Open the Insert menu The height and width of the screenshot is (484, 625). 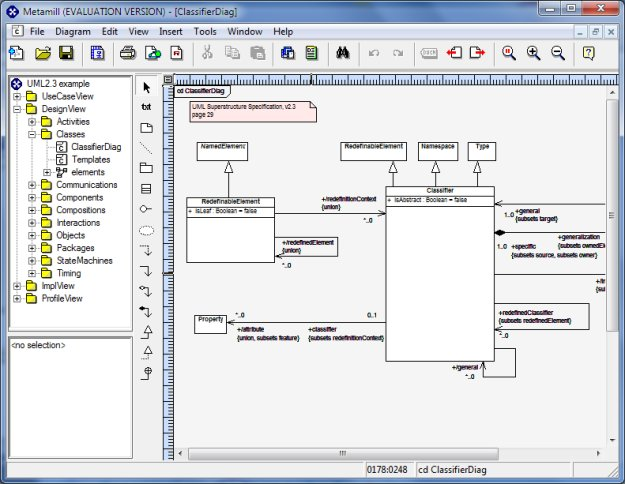(x=171, y=31)
